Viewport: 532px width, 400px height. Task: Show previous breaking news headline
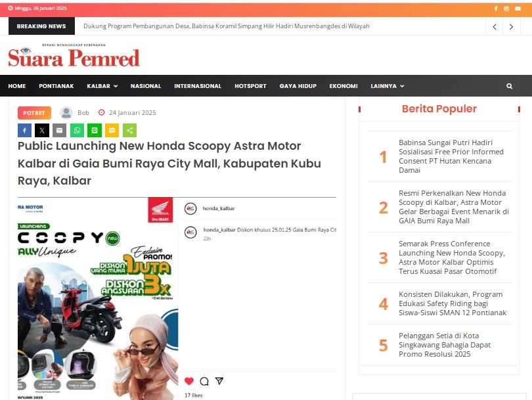click(495, 26)
